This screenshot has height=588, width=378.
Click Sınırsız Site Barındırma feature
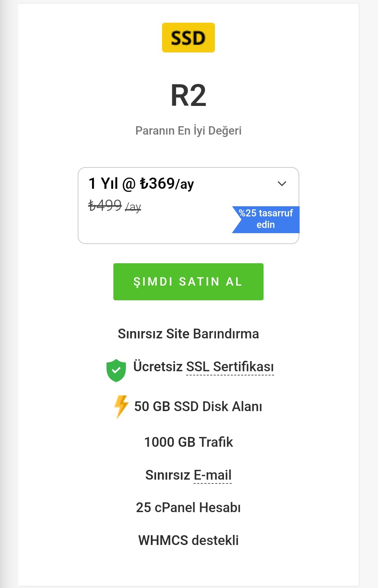point(188,334)
